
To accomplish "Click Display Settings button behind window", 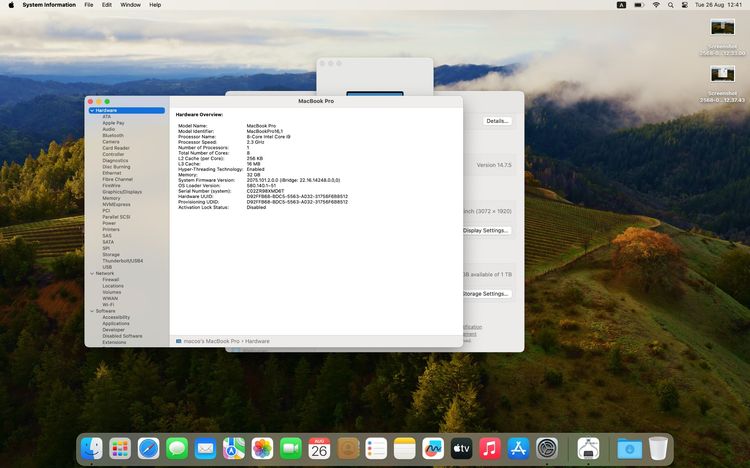I will (x=486, y=231).
